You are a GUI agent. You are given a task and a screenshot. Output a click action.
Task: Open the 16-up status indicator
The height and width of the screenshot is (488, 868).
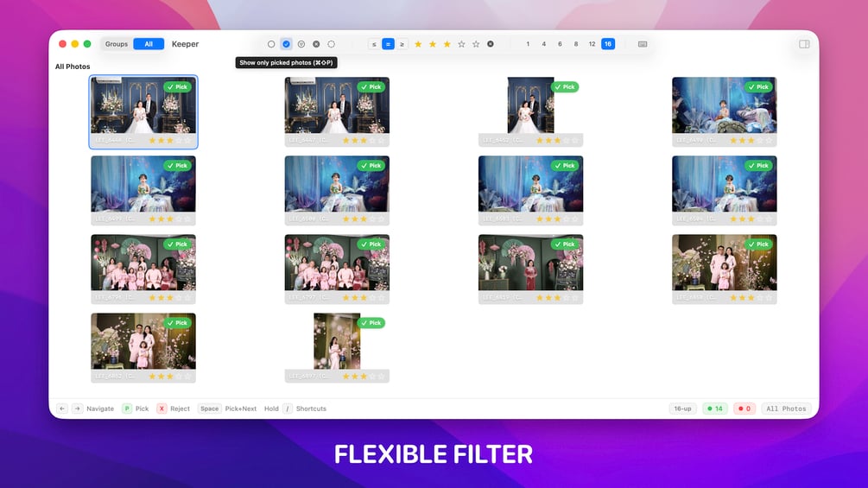[682, 409]
